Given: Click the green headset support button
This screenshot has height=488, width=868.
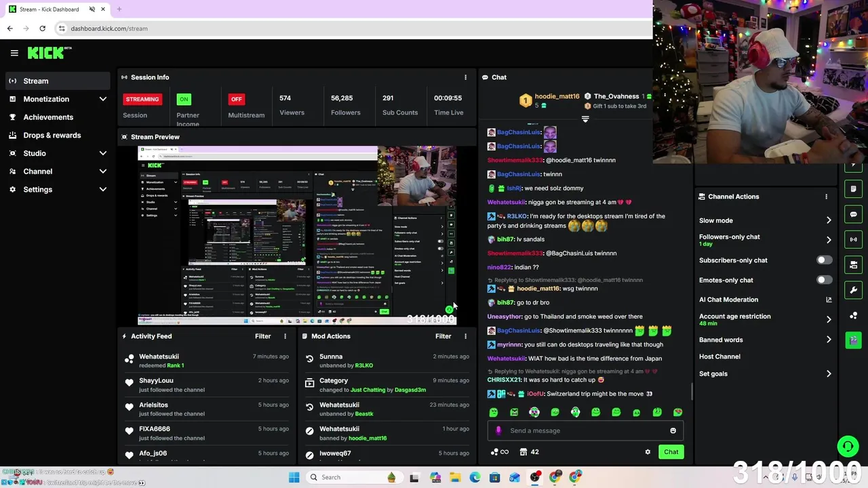Looking at the screenshot, I should [848, 446].
